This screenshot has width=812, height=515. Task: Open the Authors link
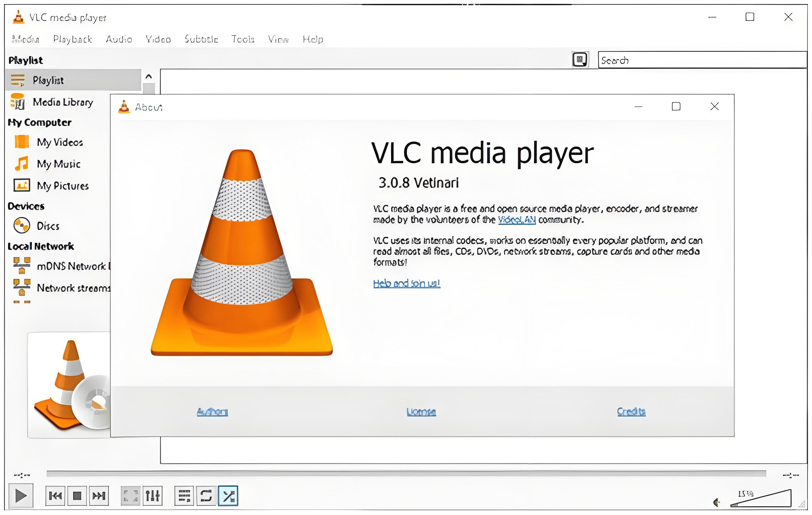[x=213, y=412]
